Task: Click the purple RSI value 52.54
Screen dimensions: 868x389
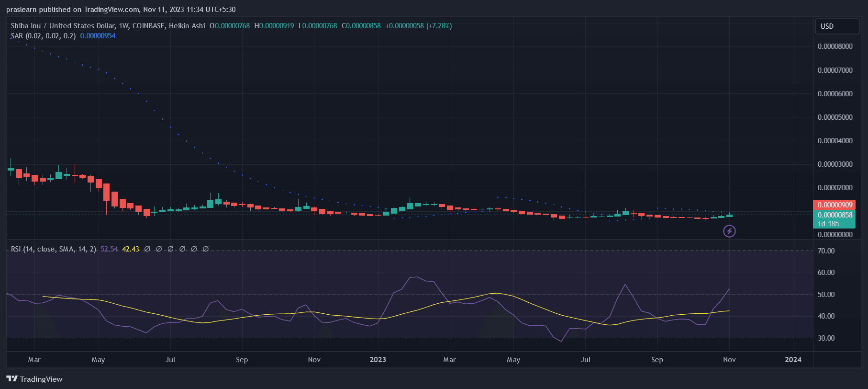Action: 109,249
